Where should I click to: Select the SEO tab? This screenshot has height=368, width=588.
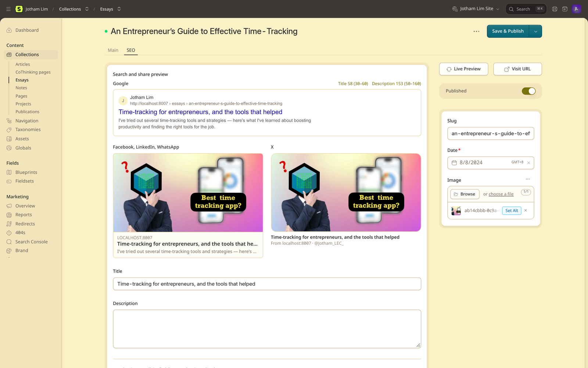[x=131, y=50]
